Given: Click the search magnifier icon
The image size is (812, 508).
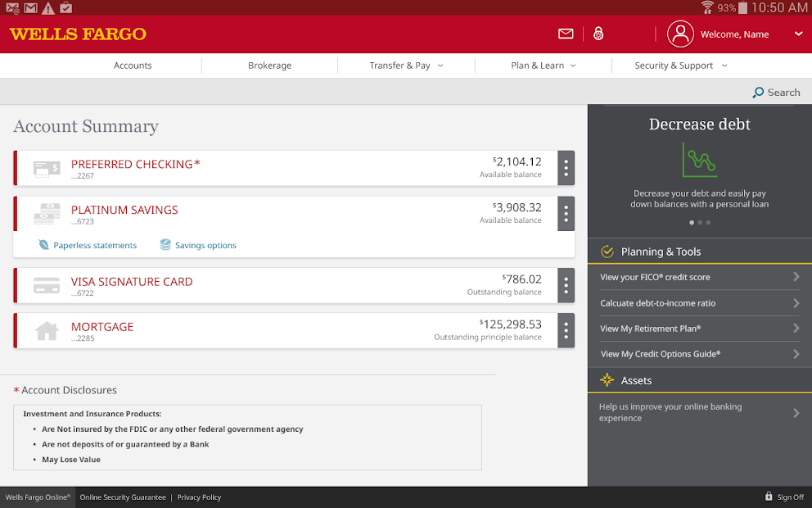Looking at the screenshot, I should tap(758, 93).
